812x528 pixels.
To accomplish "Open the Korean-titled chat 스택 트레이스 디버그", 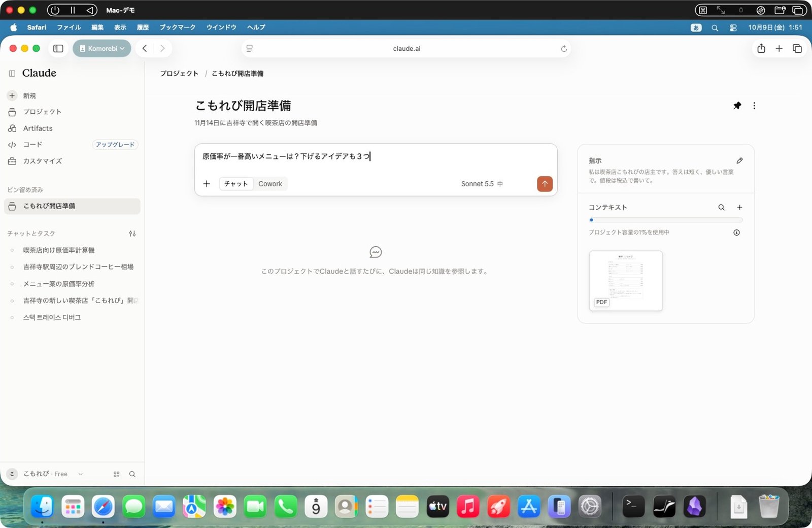I will coord(72,317).
